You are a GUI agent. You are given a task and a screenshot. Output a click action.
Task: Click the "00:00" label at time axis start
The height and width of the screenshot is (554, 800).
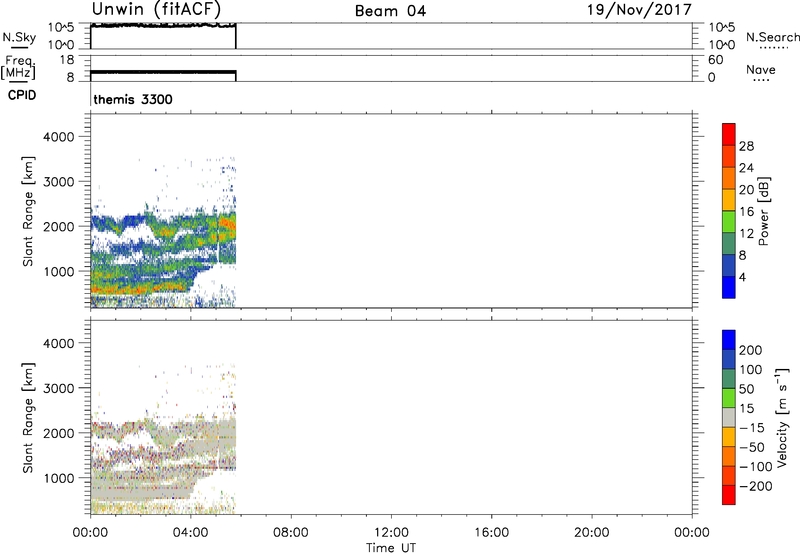click(x=90, y=533)
